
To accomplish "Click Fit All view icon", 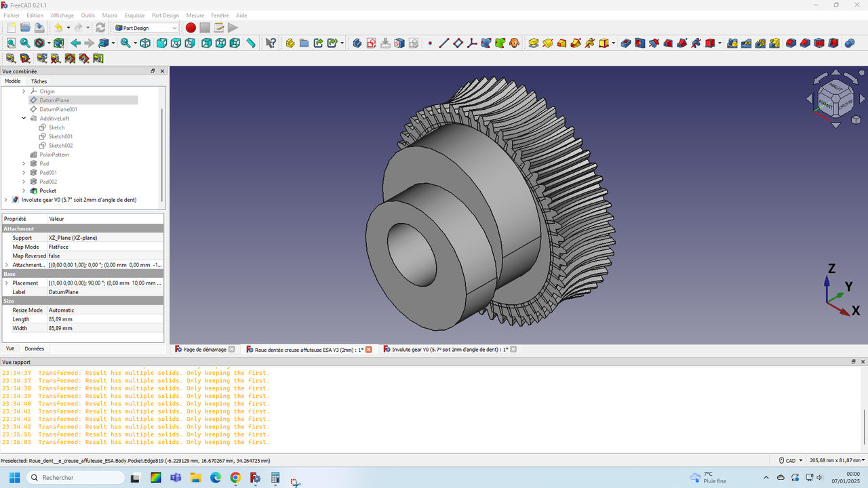I will (x=11, y=43).
